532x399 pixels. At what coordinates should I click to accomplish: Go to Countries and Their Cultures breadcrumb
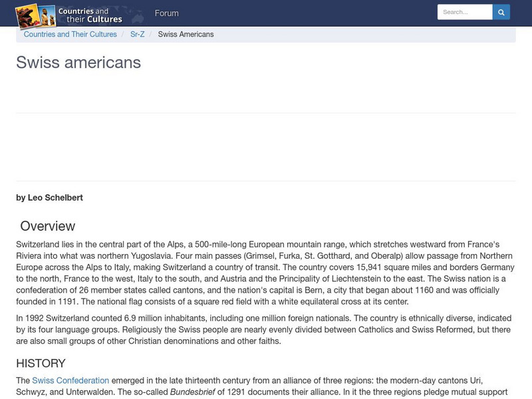coord(70,35)
